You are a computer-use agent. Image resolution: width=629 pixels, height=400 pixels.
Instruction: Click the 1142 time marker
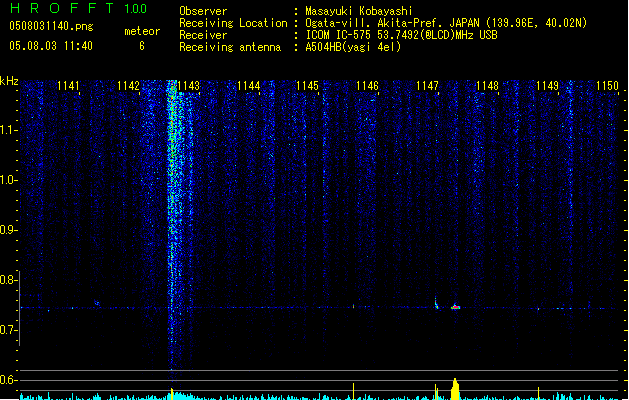coord(128,86)
